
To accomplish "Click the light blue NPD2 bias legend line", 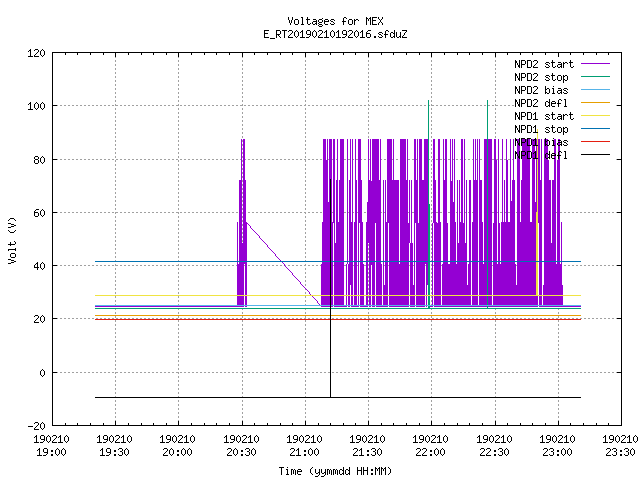I will point(595,89).
